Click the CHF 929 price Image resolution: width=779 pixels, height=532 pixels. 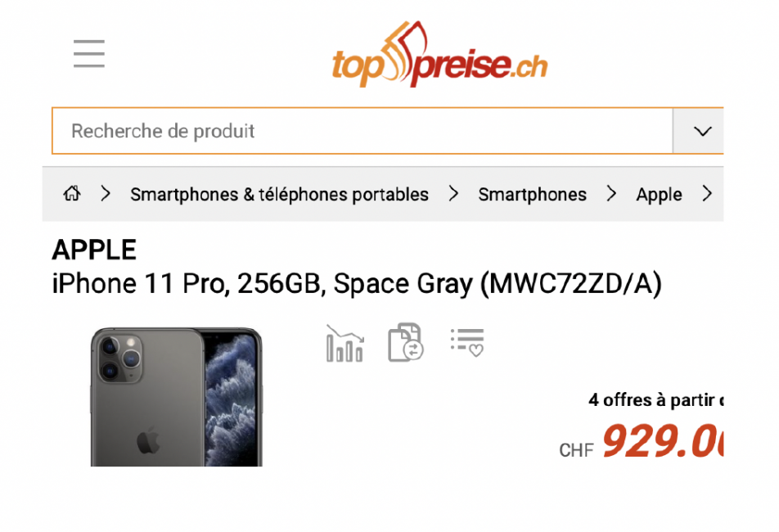click(641, 440)
